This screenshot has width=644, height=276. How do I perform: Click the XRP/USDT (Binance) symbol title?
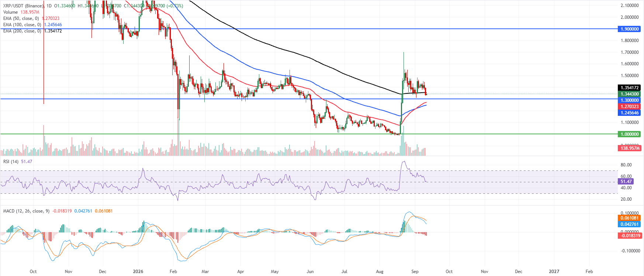tap(23, 6)
